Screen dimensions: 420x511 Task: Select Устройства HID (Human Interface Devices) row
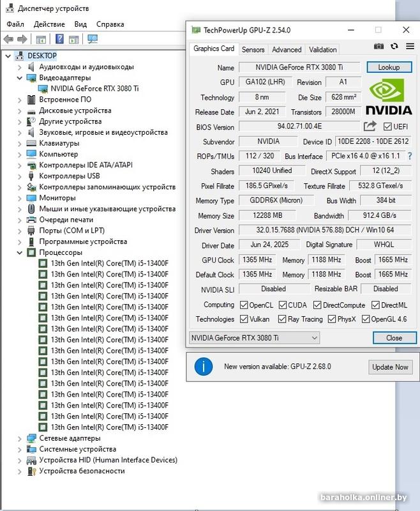tap(108, 460)
